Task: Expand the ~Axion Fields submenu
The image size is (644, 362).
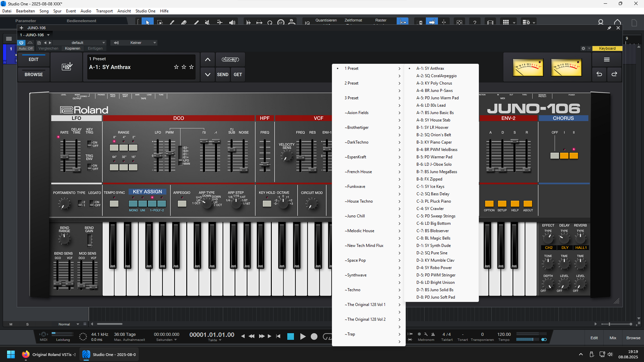Action: click(369, 113)
